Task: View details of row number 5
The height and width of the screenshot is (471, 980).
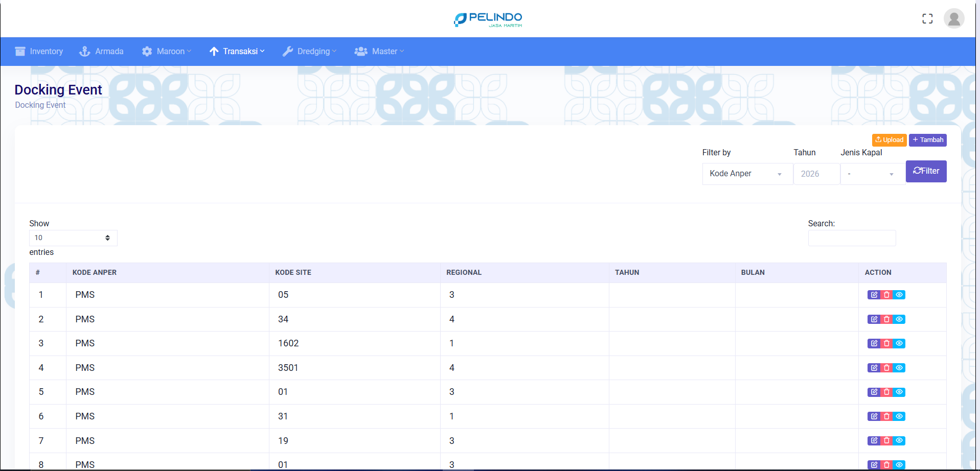Action: (899, 392)
